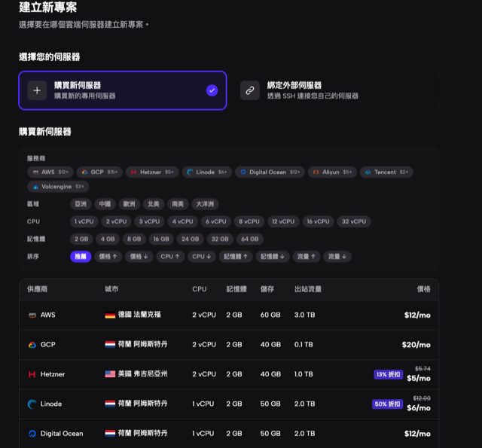482x448 pixels.
Task: Click the US flag for 美國 弗吉尼亞州
Action: coord(110,374)
